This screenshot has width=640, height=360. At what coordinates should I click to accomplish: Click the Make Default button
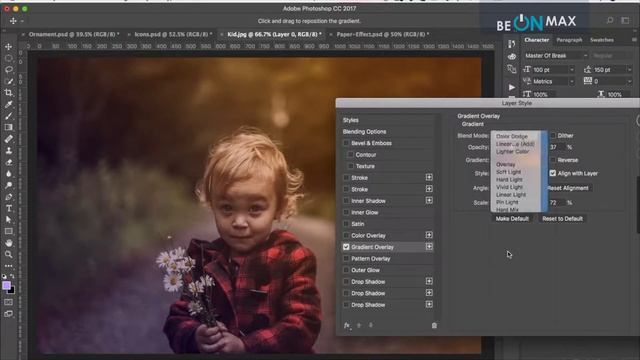[x=512, y=219]
